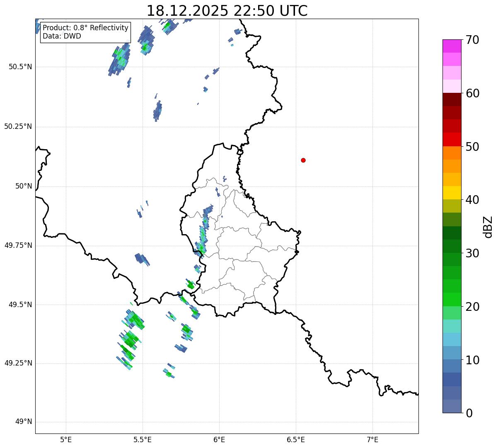
Task: Click the red station marker dot
Action: (303, 160)
